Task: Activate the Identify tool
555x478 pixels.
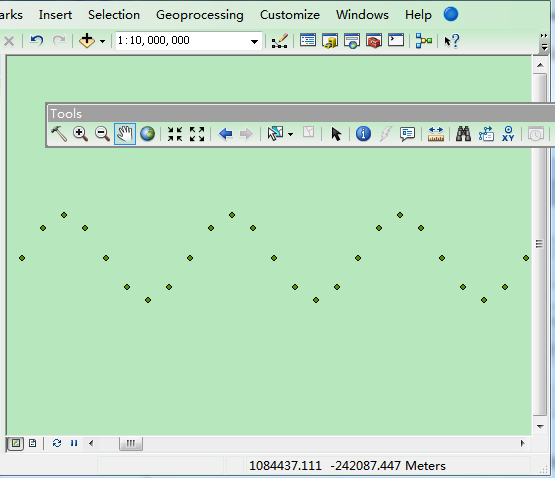Action: (363, 134)
